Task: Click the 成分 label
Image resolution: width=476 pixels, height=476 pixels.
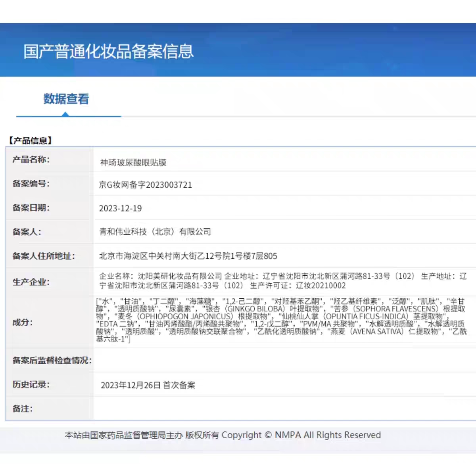Action: click(23, 322)
